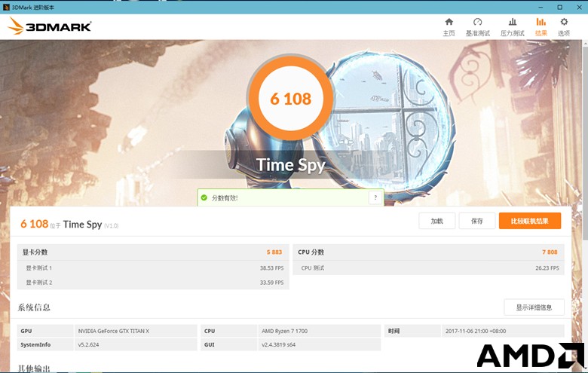Minimize the 3DMark window
Viewport: 588px width, 373px height.
(x=541, y=7)
